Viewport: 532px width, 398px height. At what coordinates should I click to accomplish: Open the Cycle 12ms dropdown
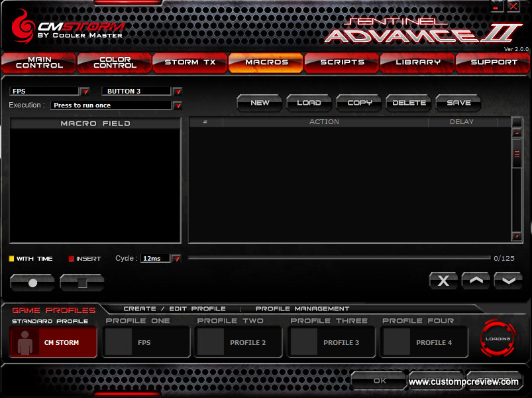pyautogui.click(x=176, y=259)
